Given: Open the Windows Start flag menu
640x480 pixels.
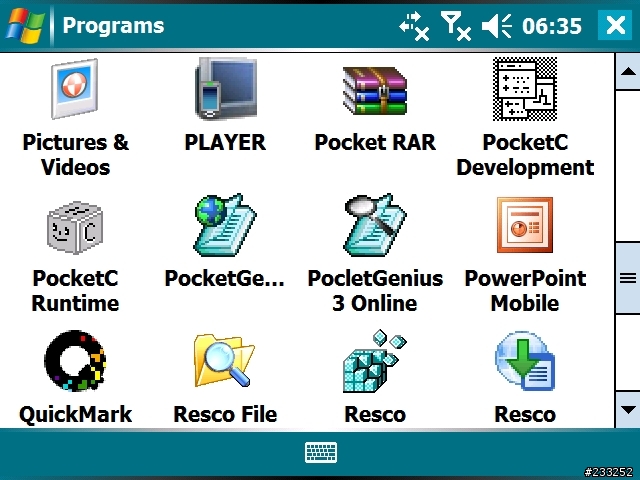Looking at the screenshot, I should tap(25, 25).
